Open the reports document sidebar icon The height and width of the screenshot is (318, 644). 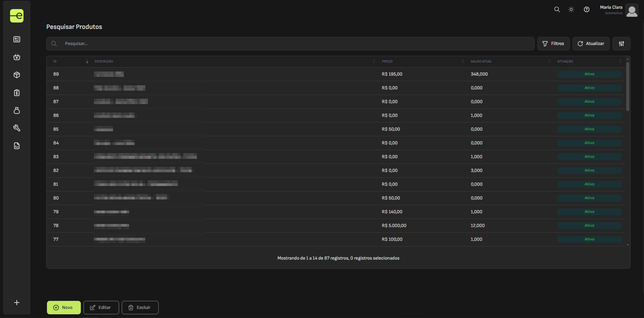click(17, 146)
